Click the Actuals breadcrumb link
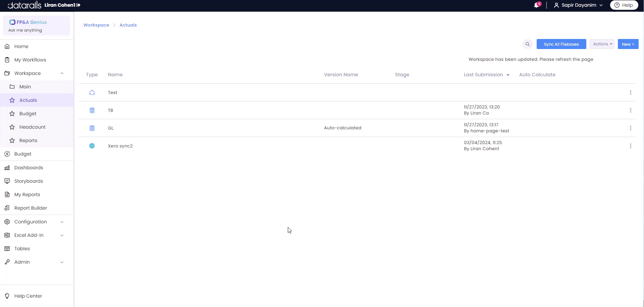This screenshot has width=644, height=307. (128, 25)
